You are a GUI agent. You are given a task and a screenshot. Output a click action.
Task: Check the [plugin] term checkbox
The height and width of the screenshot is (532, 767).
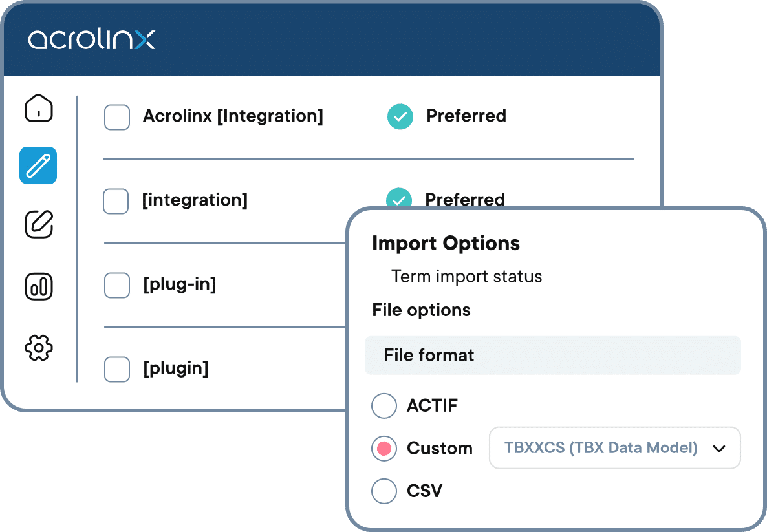(x=117, y=369)
